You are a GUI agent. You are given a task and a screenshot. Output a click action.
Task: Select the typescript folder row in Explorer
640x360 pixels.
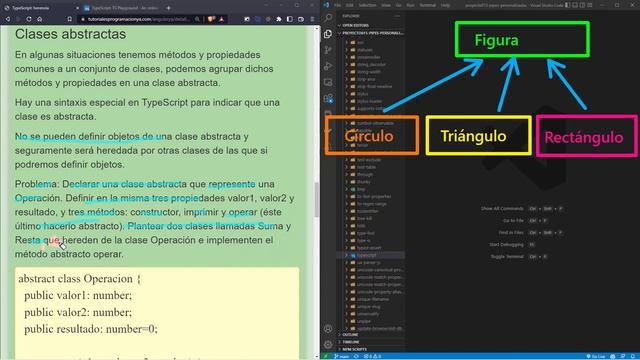tap(371, 255)
